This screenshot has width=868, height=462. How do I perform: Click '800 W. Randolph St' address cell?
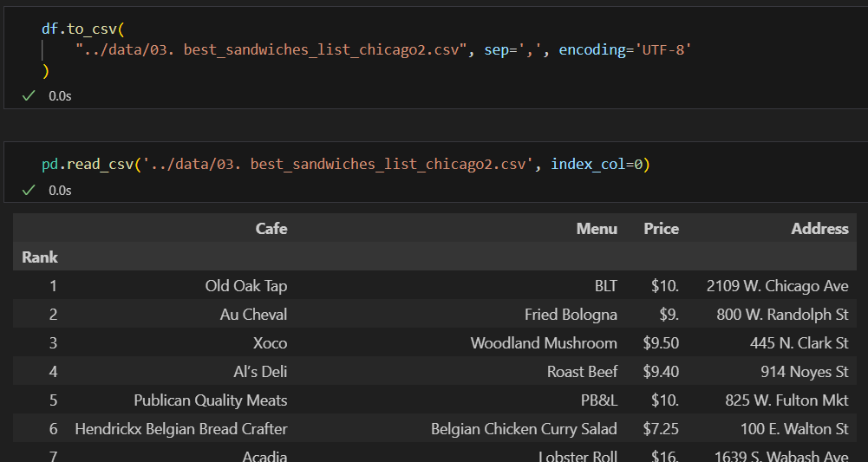[x=782, y=315]
